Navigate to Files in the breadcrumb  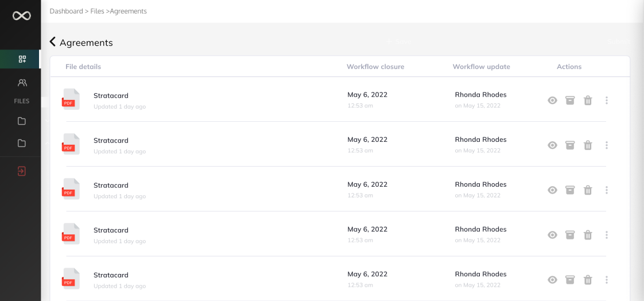tap(97, 11)
